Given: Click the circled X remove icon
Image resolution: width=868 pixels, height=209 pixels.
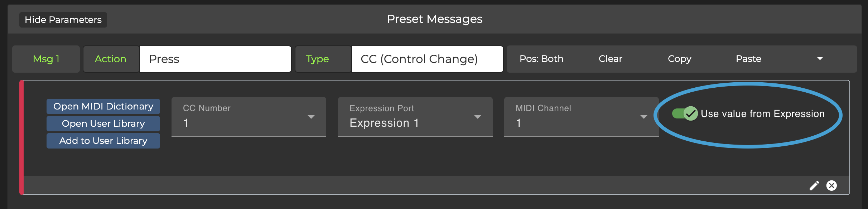Looking at the screenshot, I should pos(831,185).
